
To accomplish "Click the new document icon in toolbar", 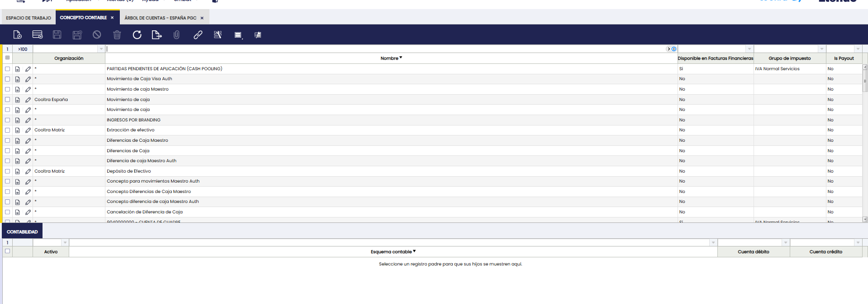I will [17, 35].
